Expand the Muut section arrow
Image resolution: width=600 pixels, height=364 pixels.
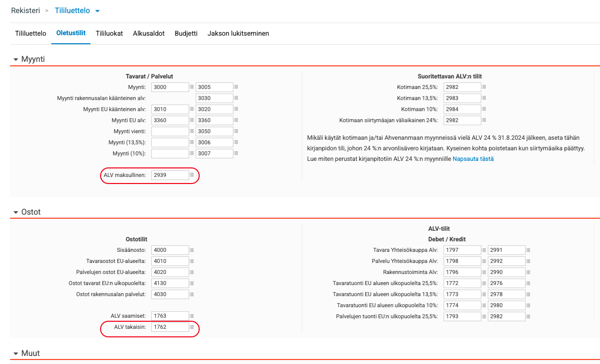pyautogui.click(x=16, y=353)
